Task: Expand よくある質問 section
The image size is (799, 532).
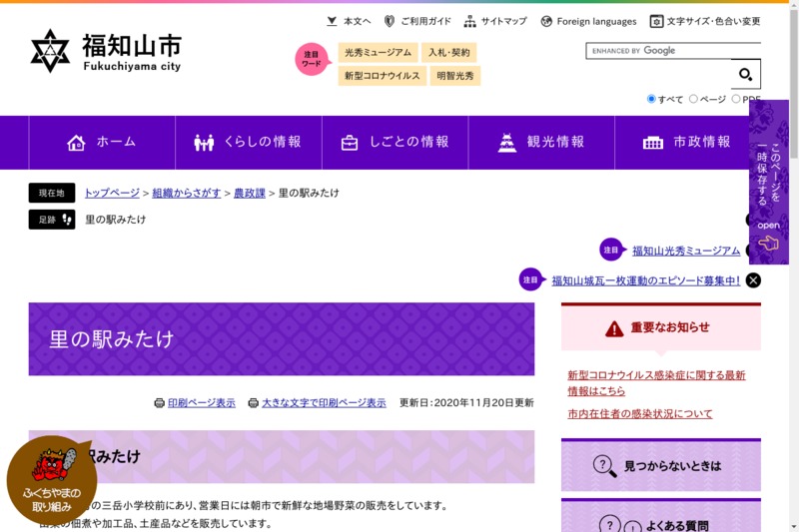Action: point(660,523)
